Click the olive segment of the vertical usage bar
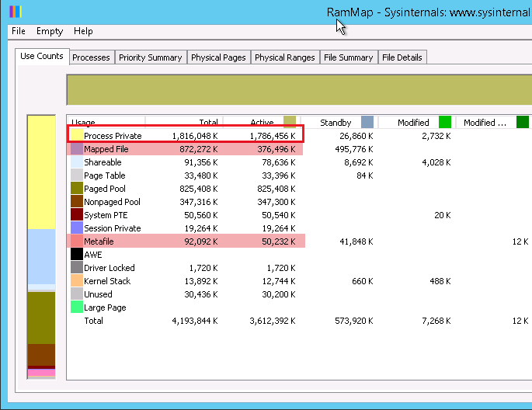Viewport: 532px width, 410px height. [x=41, y=318]
